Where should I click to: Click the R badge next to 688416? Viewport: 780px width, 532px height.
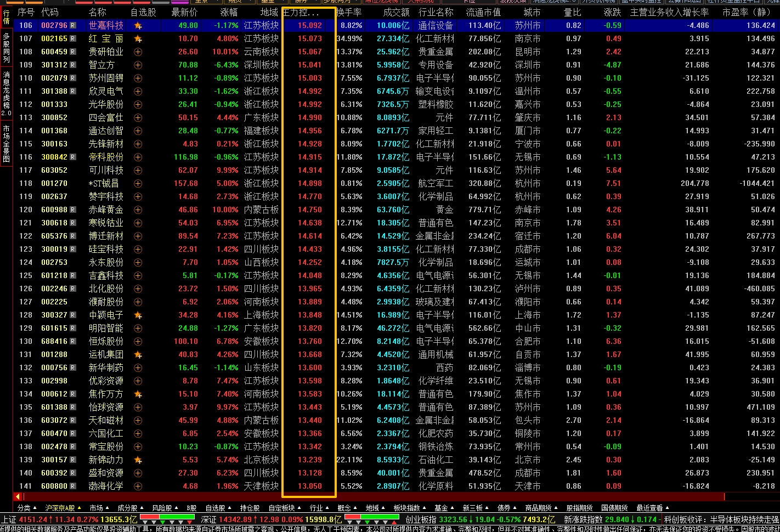(73, 341)
